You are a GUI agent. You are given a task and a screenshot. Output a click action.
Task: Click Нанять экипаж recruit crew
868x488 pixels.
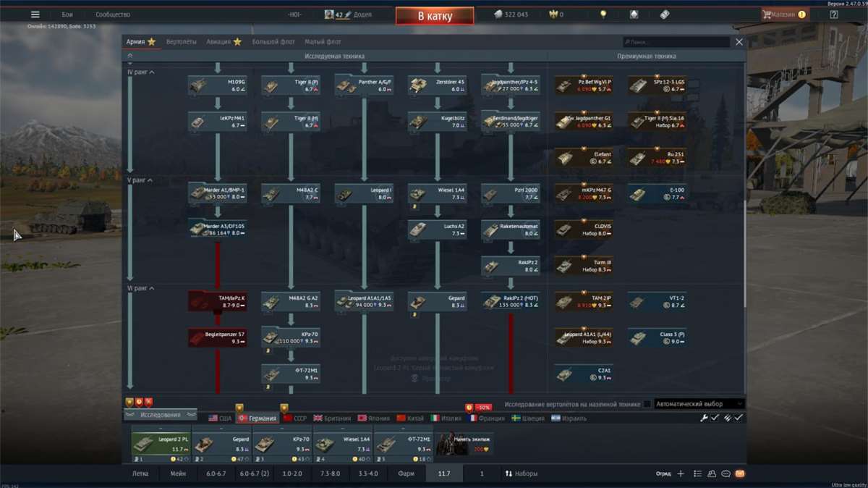click(464, 444)
